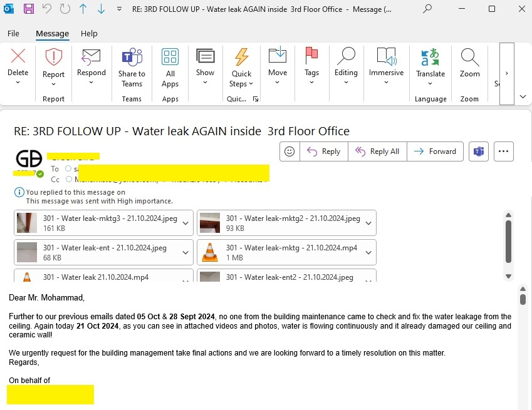The width and height of the screenshot is (532, 410).
Task: Click the Forward button
Action: pos(436,151)
